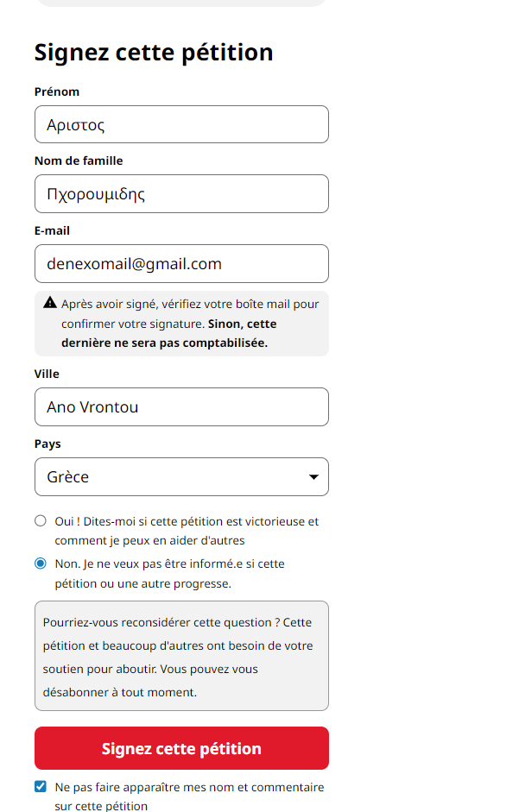The image size is (519, 812).
Task: Click the Pays dropdown arrow
Action: [x=313, y=477]
